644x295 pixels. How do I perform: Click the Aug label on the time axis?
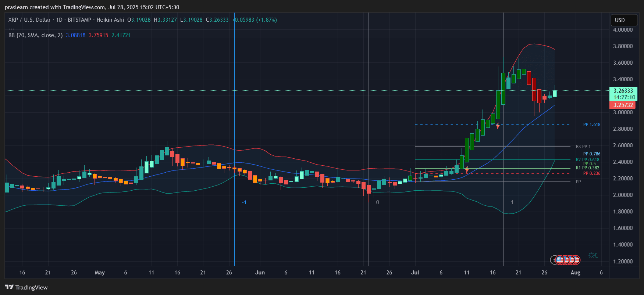(575, 273)
